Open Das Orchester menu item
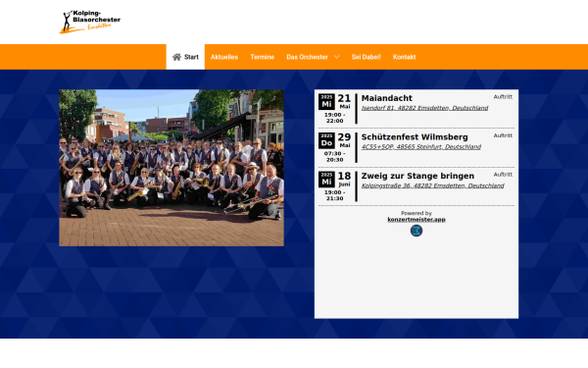Screen dimensions: 588x368 tap(307, 57)
